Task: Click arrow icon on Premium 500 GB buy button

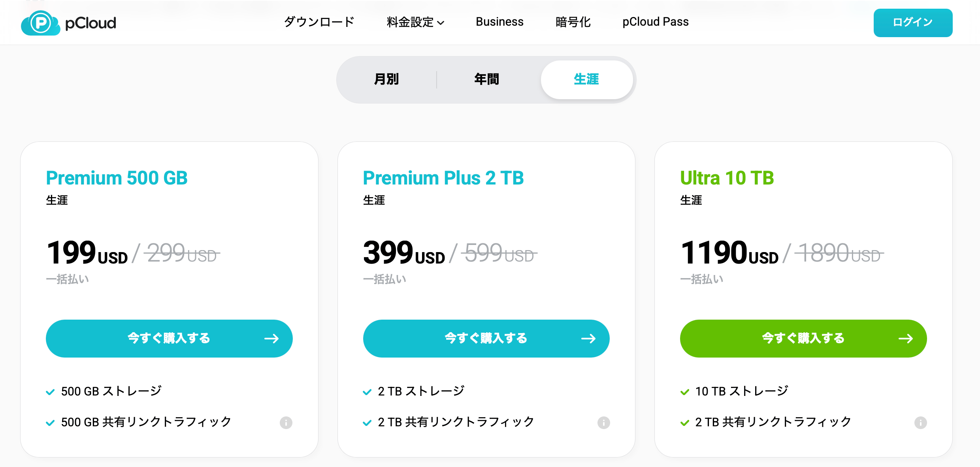Action: (x=271, y=339)
